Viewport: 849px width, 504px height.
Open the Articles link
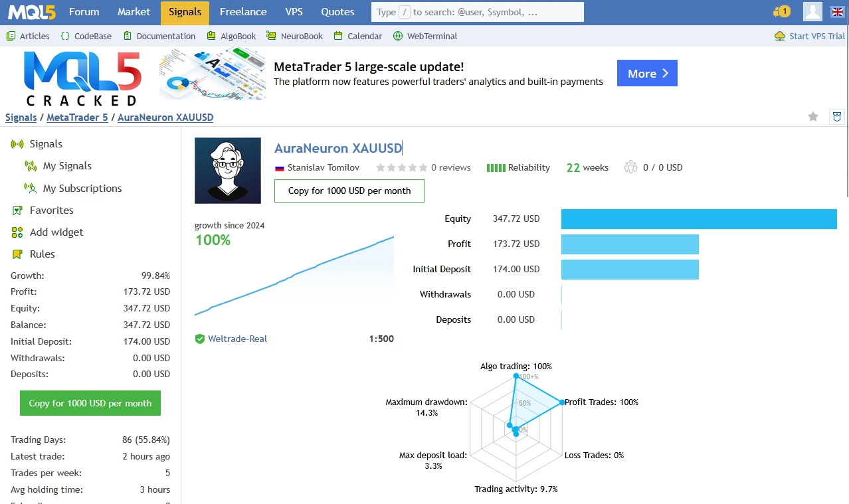pos(35,36)
